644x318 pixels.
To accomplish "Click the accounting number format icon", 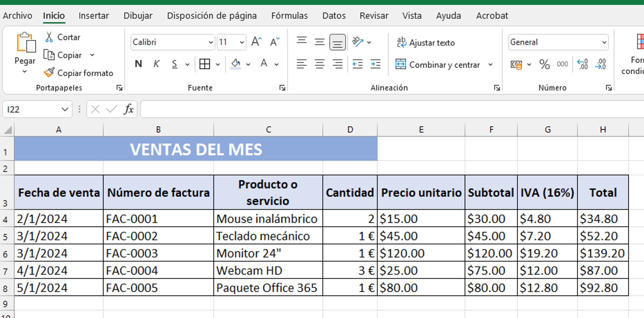I will tap(516, 65).
